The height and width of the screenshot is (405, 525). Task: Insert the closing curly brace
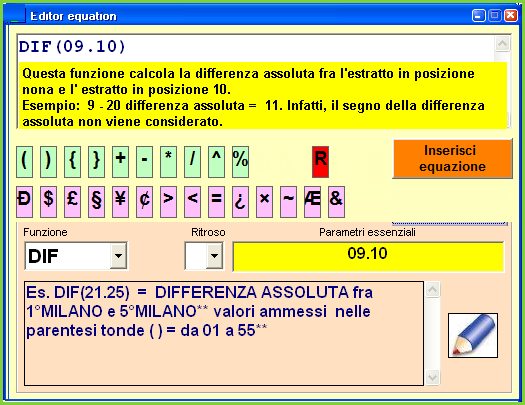click(96, 162)
